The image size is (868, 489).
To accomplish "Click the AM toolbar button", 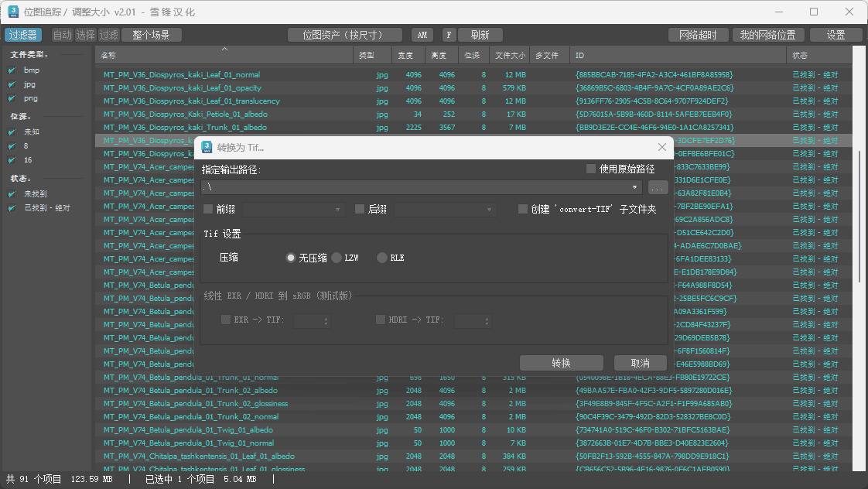I will click(x=422, y=35).
